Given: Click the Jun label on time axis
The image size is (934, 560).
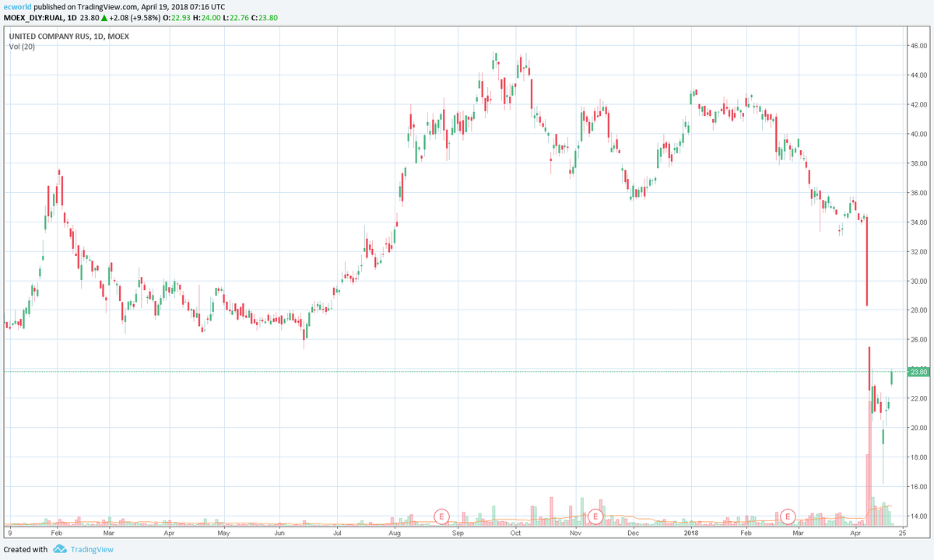Looking at the screenshot, I should coord(279,534).
